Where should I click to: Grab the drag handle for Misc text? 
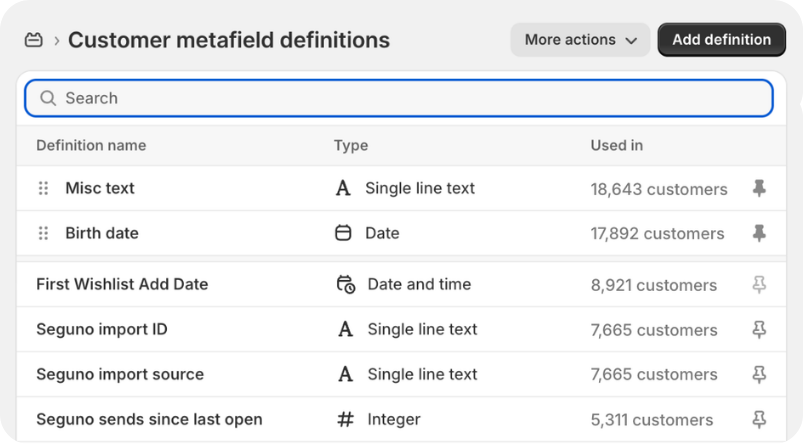click(44, 188)
